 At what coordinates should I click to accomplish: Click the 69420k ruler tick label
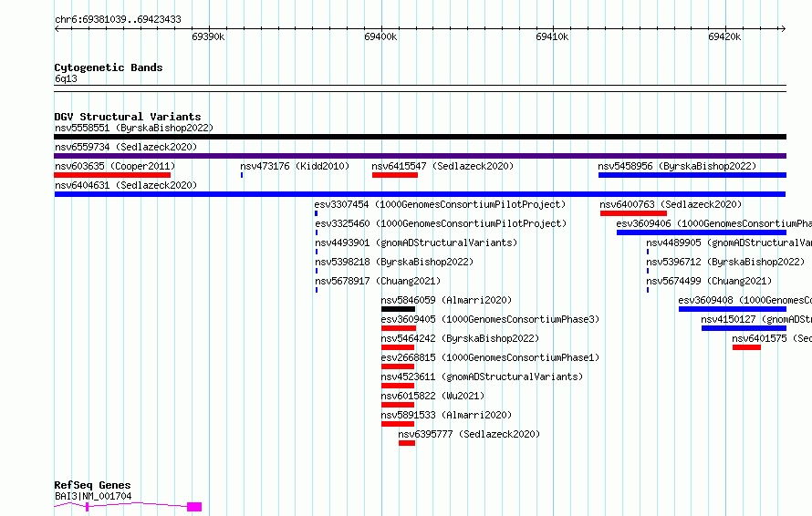coord(724,36)
